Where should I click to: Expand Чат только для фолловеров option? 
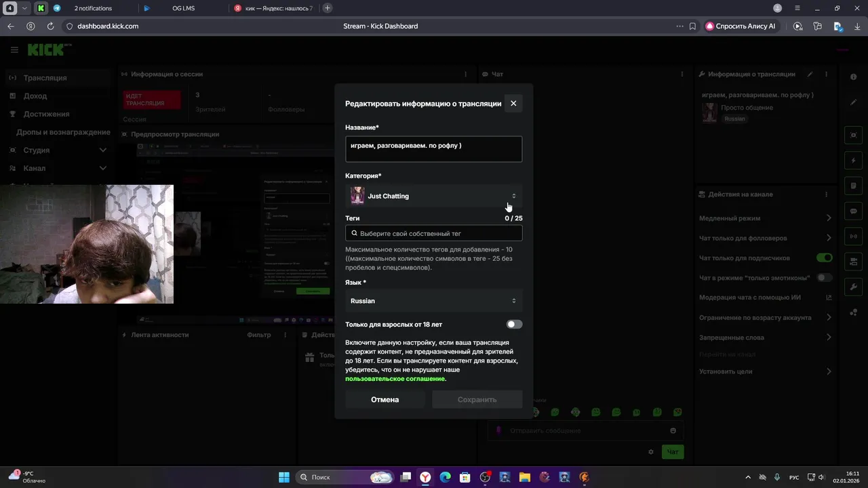coord(766,238)
